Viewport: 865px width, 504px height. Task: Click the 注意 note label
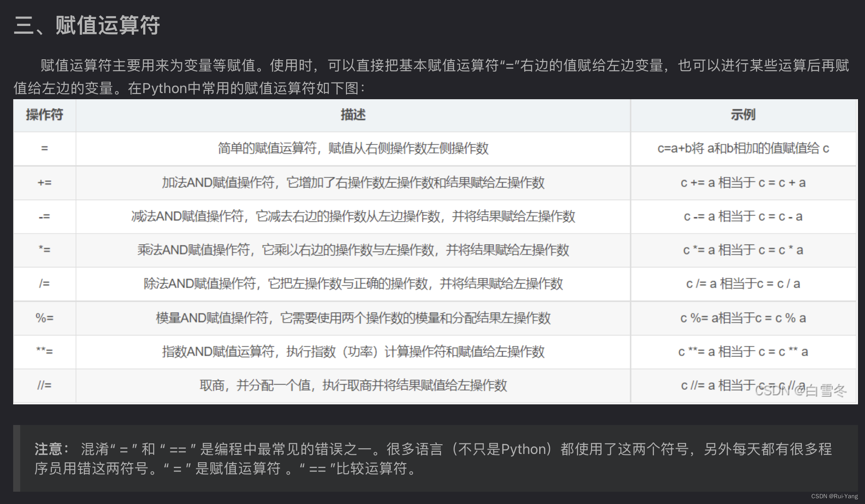[51, 449]
